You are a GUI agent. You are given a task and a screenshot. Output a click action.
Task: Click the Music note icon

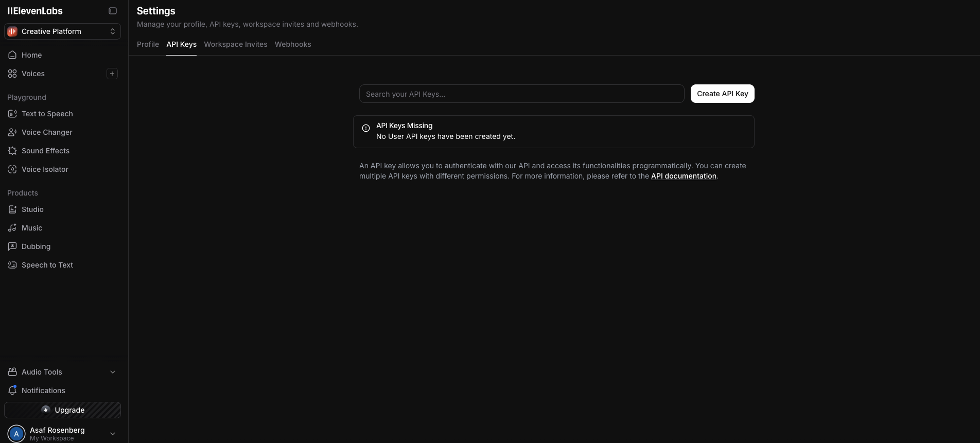click(x=12, y=228)
